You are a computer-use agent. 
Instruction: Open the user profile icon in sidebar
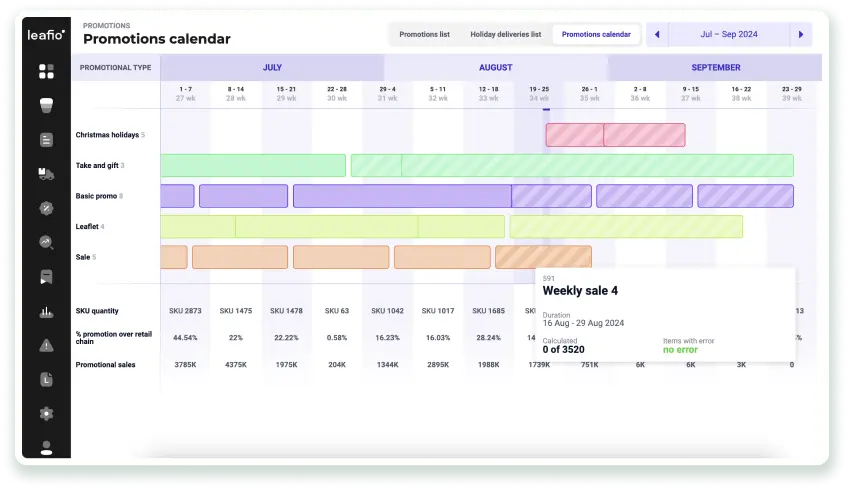[x=46, y=447]
